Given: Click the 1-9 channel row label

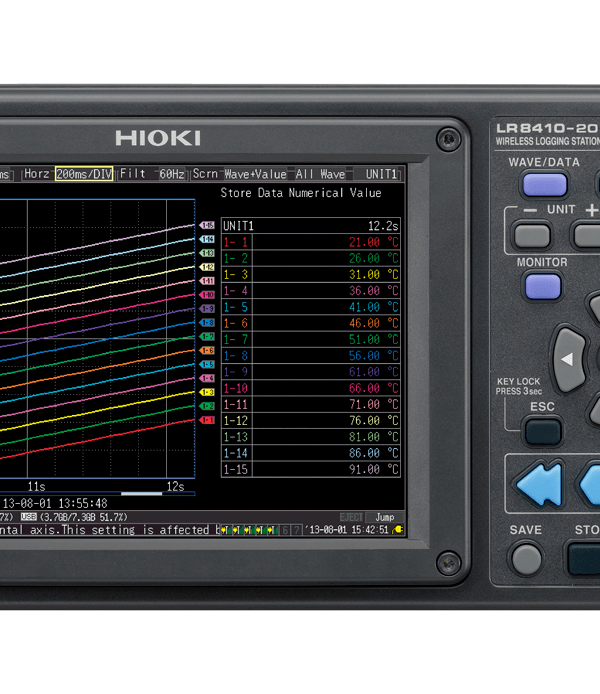Looking at the screenshot, I should click(236, 372).
